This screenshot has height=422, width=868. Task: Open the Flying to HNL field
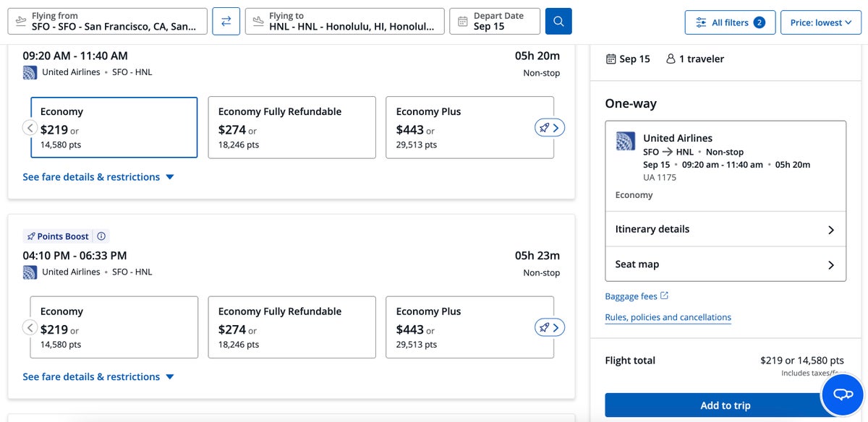(345, 21)
